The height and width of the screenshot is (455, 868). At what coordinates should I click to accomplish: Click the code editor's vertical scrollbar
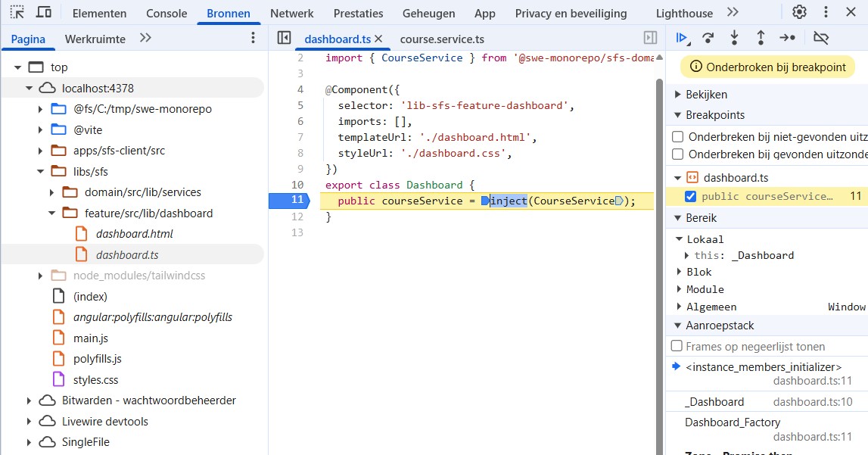(x=658, y=227)
